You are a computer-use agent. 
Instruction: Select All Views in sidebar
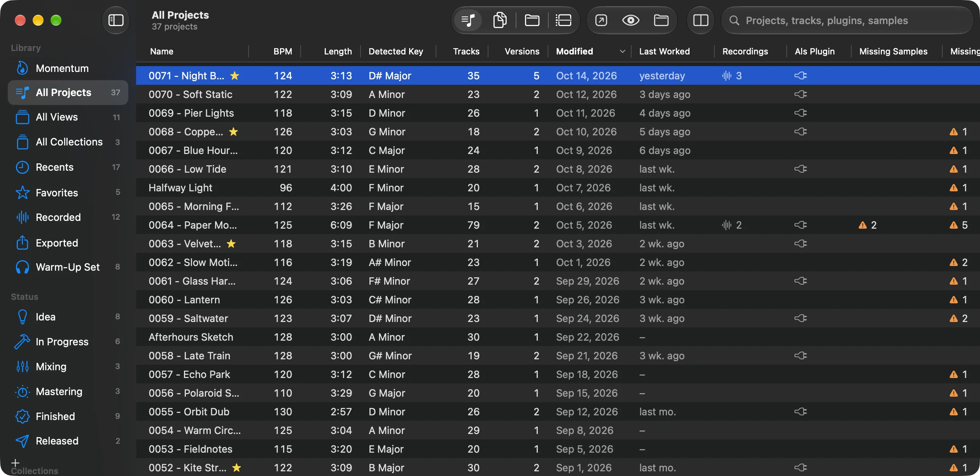pyautogui.click(x=68, y=117)
